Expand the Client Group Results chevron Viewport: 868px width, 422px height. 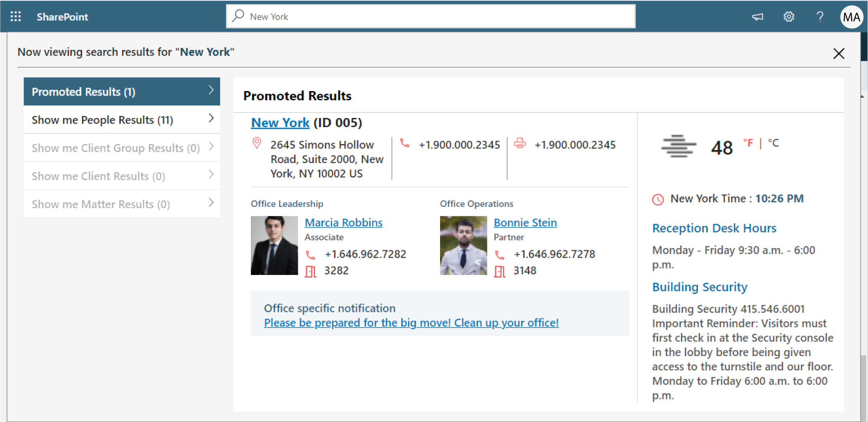211,146
